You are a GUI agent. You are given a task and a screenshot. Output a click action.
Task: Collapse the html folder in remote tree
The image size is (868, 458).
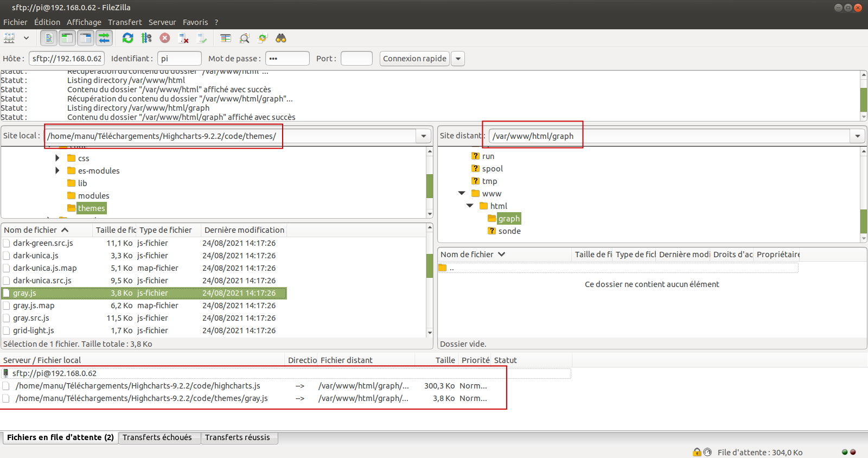point(470,206)
